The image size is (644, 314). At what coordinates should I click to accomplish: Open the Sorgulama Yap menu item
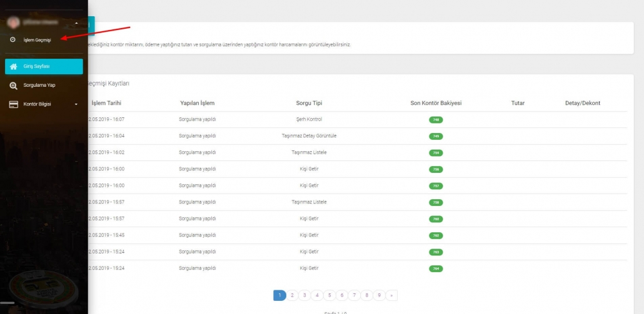pos(39,86)
